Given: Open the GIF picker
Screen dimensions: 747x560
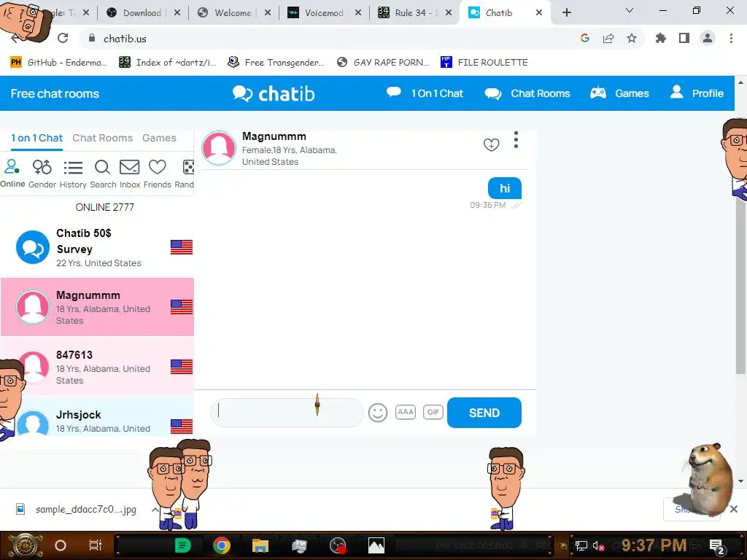Looking at the screenshot, I should [433, 412].
